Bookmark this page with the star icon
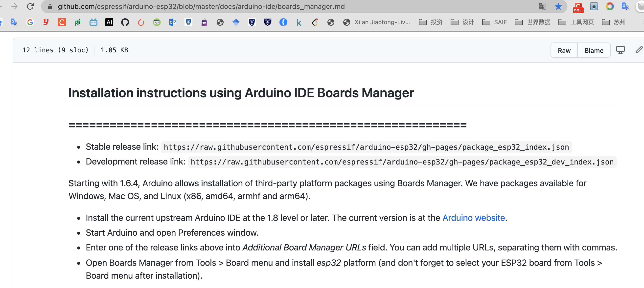The width and height of the screenshot is (644, 288). (558, 6)
